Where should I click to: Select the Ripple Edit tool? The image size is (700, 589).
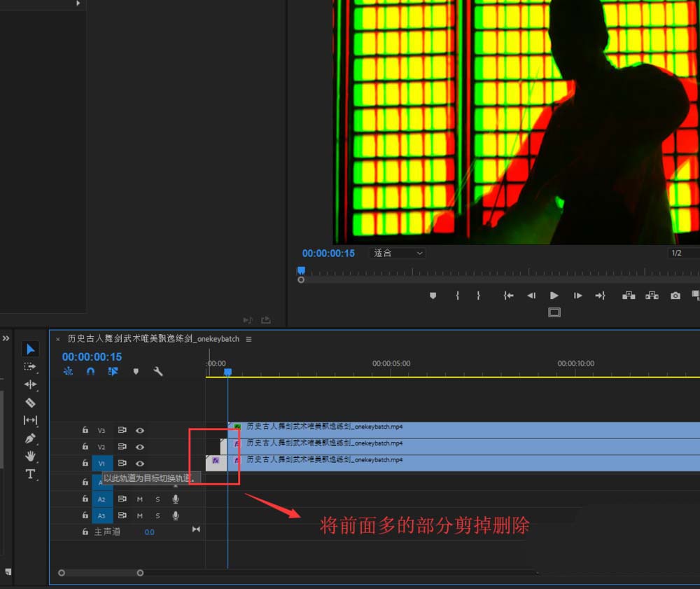(x=30, y=384)
